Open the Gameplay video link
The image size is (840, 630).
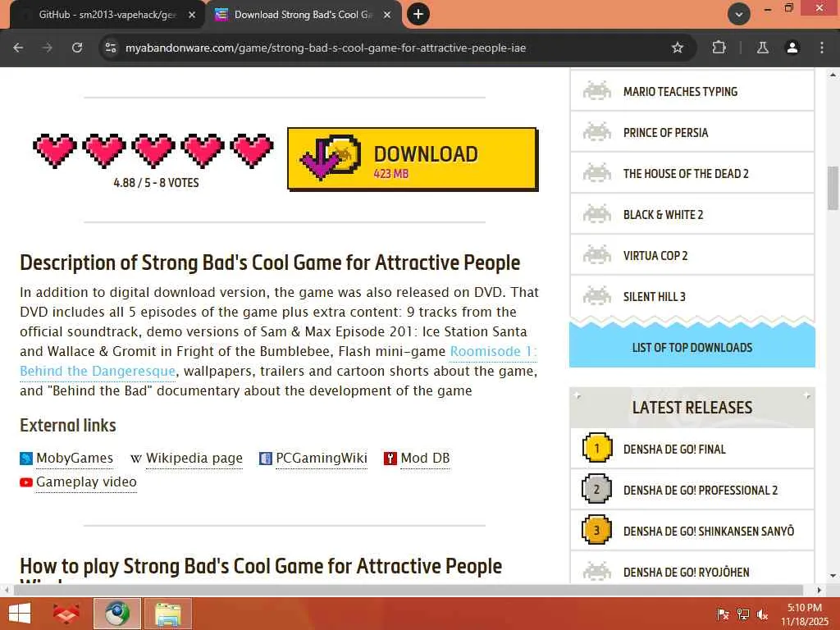click(x=86, y=482)
